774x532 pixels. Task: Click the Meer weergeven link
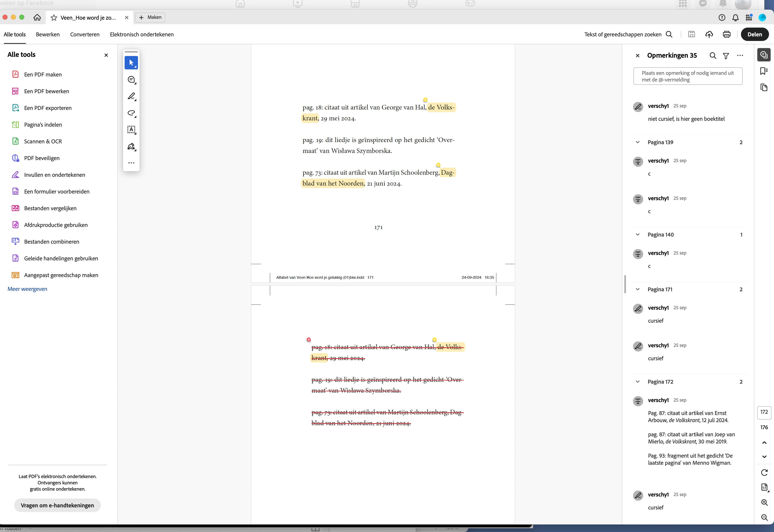point(27,289)
